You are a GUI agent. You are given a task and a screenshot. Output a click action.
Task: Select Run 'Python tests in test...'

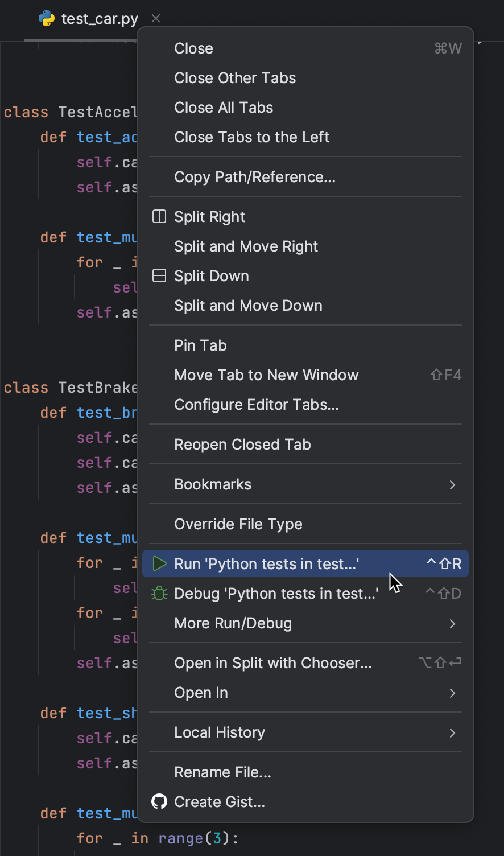(x=267, y=563)
